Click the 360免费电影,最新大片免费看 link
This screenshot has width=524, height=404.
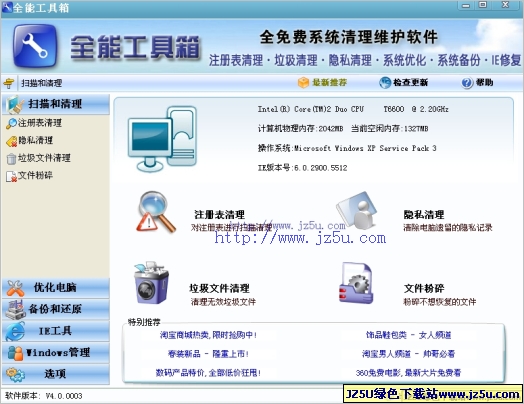click(408, 373)
